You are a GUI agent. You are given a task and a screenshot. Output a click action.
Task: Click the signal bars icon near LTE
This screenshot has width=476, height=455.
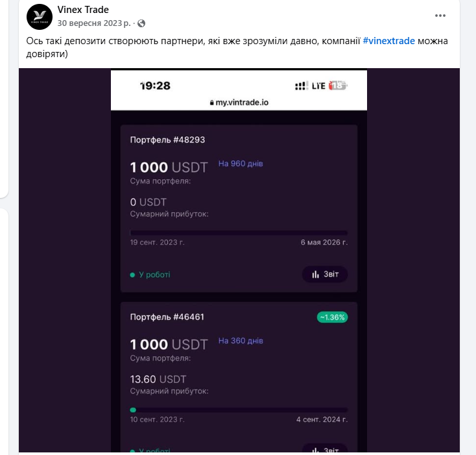(301, 86)
